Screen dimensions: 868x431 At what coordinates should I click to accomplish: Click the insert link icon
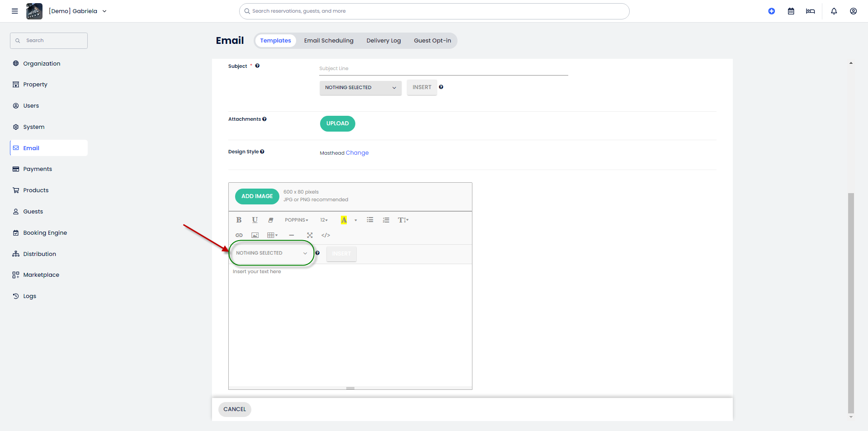coord(239,235)
